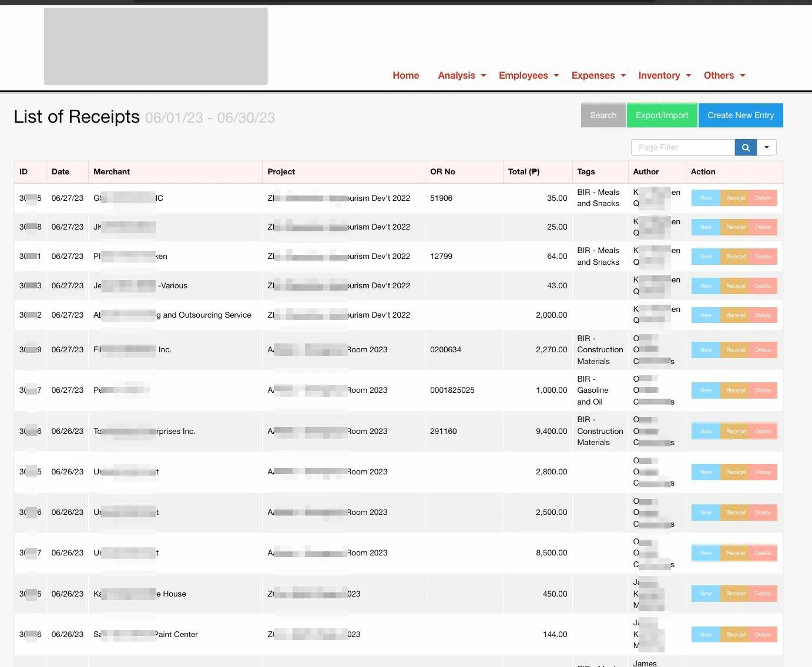812x667 pixels.
Task: Expand the Employees dropdown menu
Action: coord(529,75)
